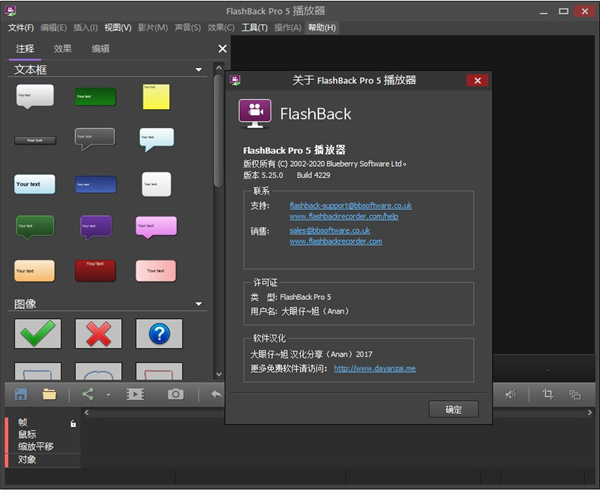Viewport: 600px width, 490px height.
Task: Insert the blue question mark image
Action: click(x=159, y=334)
